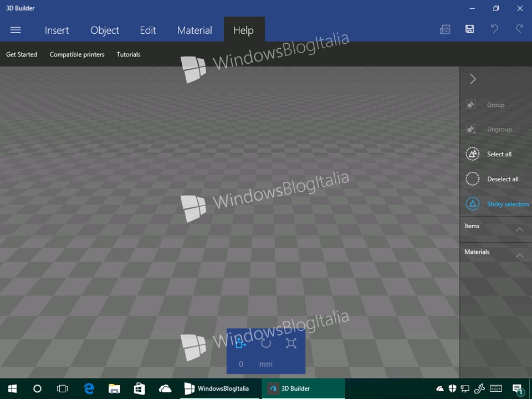Click the Deselect all circle icon
This screenshot has width=532, height=399.
(472, 179)
